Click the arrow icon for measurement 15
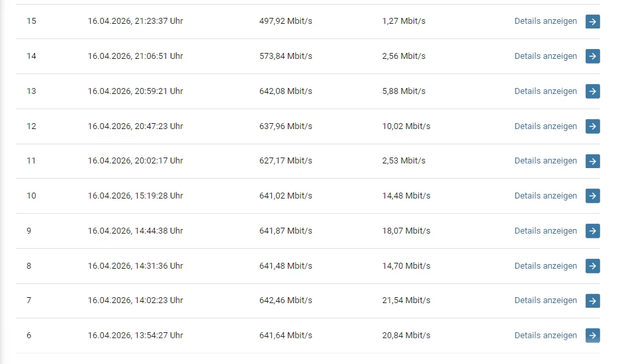 (x=592, y=21)
